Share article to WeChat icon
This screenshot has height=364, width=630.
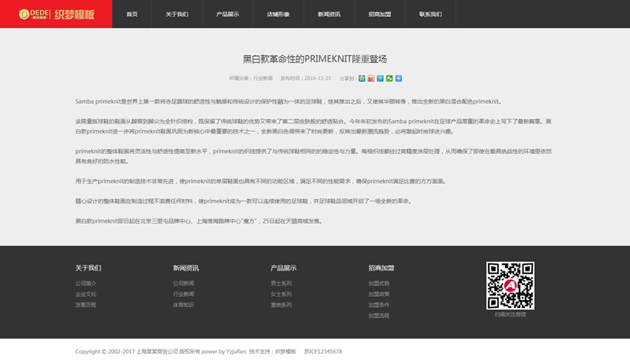coord(389,78)
